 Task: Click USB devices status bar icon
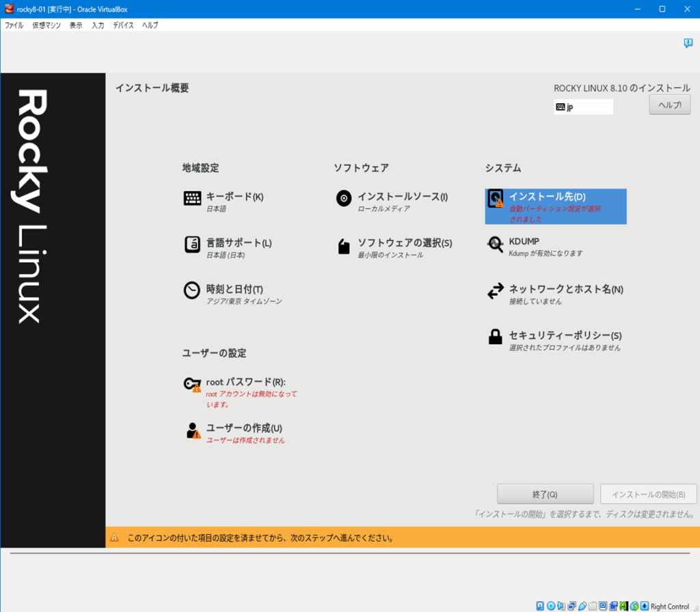(582, 606)
